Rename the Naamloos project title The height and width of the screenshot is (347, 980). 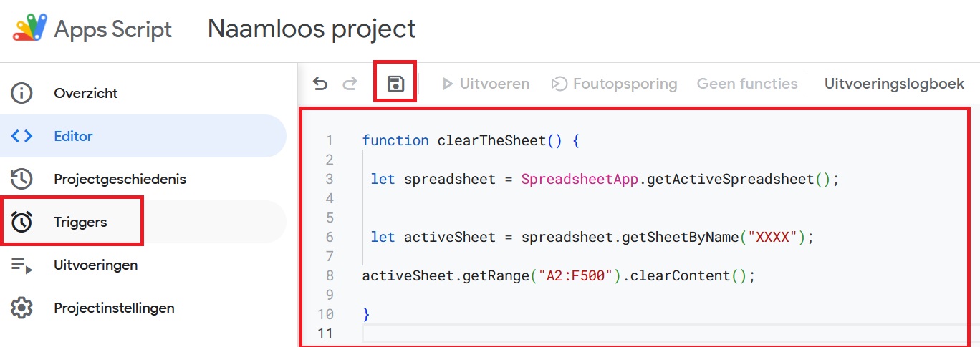pos(312,29)
